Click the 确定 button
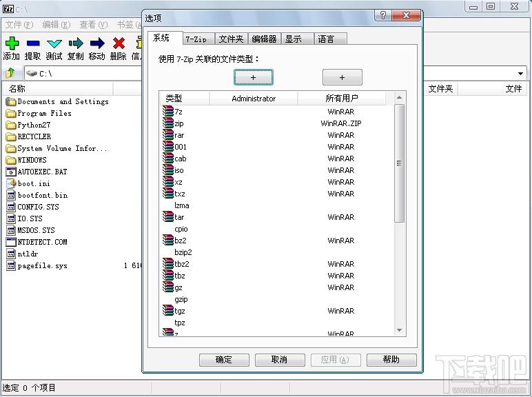 coord(224,360)
